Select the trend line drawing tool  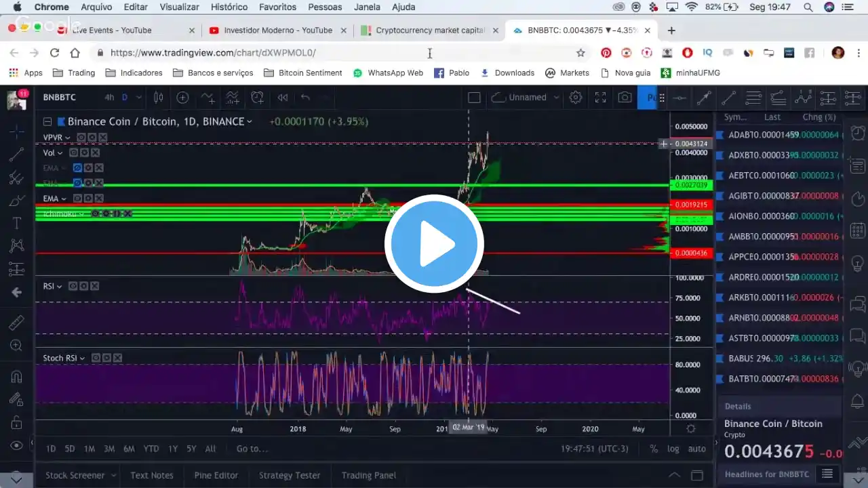tap(16, 155)
